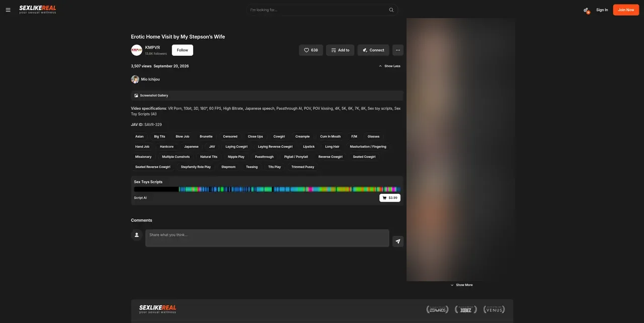
Task: Select the Brunette tag
Action: click(206, 136)
